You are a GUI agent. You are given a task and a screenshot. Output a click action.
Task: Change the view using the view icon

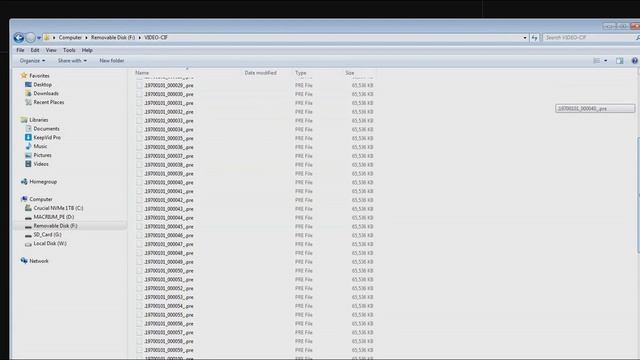click(x=597, y=61)
